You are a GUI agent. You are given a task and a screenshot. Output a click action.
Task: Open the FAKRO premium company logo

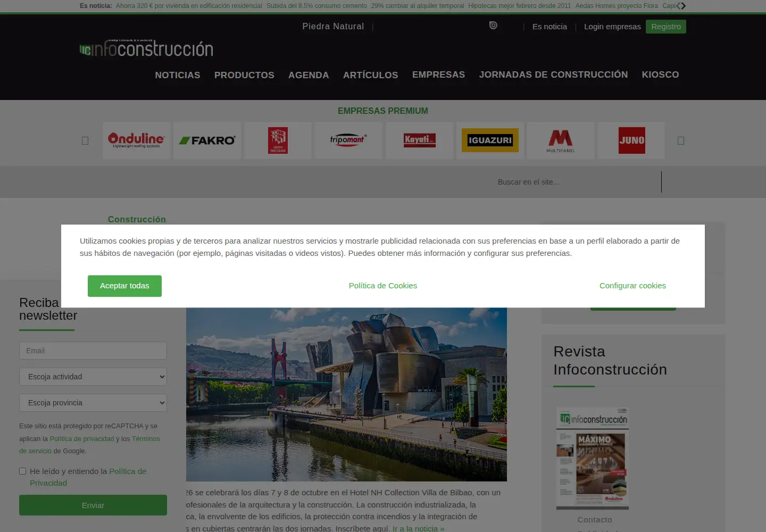pyautogui.click(x=207, y=140)
